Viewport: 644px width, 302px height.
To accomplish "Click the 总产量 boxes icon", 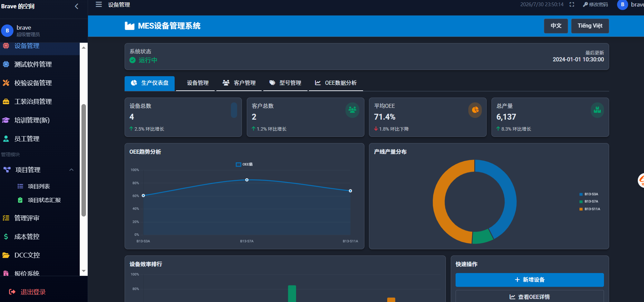I will (597, 110).
